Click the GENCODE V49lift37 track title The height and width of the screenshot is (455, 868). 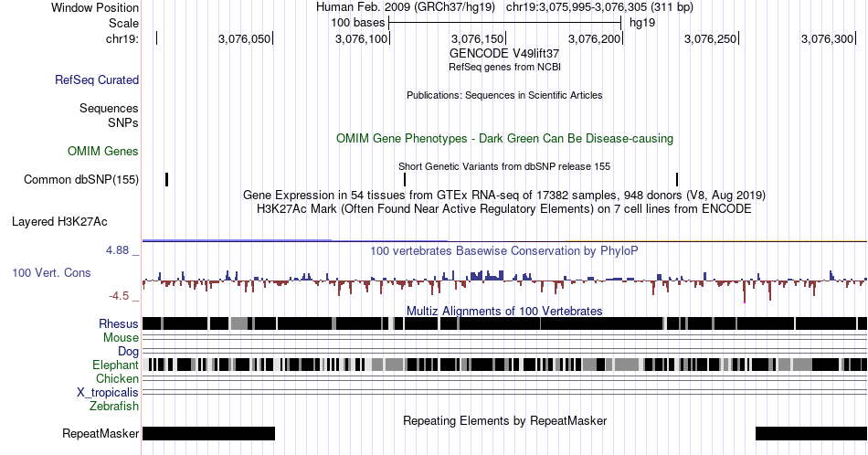[x=504, y=53]
